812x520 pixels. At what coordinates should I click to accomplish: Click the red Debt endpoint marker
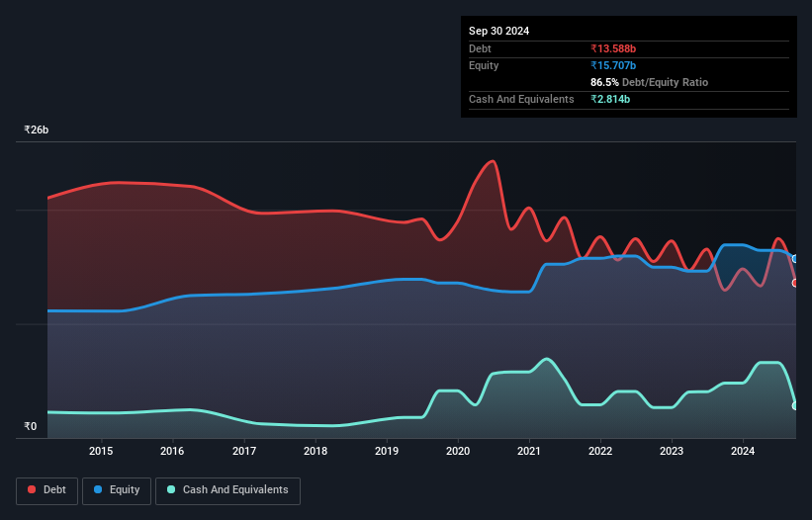(x=795, y=283)
